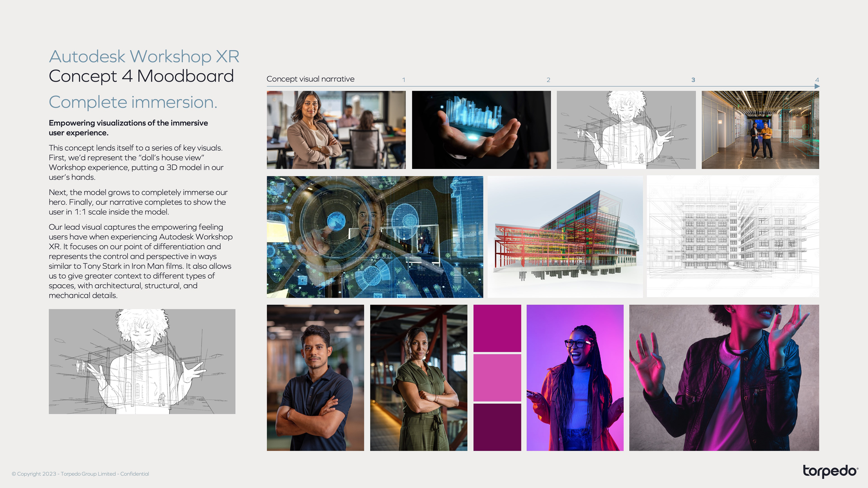Select narrative step number 1
Screen dimensions: 868x488
click(x=404, y=80)
